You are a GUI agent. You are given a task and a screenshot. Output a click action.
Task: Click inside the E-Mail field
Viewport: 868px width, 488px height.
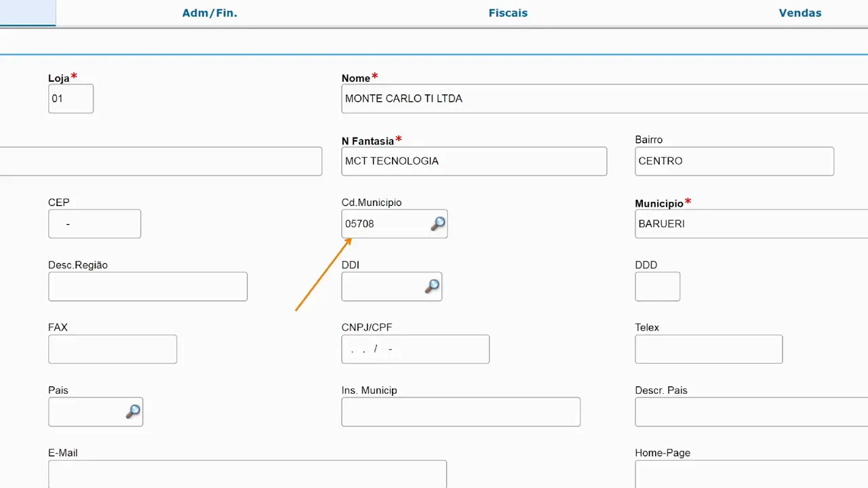tap(248, 474)
